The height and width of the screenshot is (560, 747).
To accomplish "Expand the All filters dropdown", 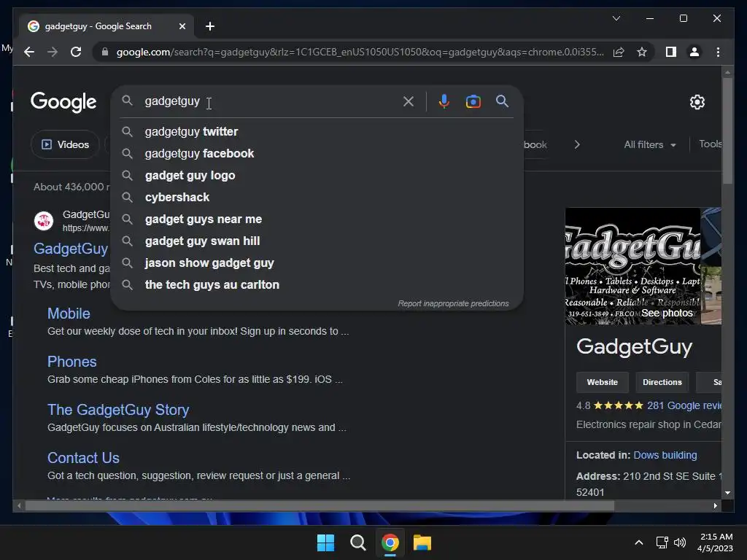I will point(650,144).
